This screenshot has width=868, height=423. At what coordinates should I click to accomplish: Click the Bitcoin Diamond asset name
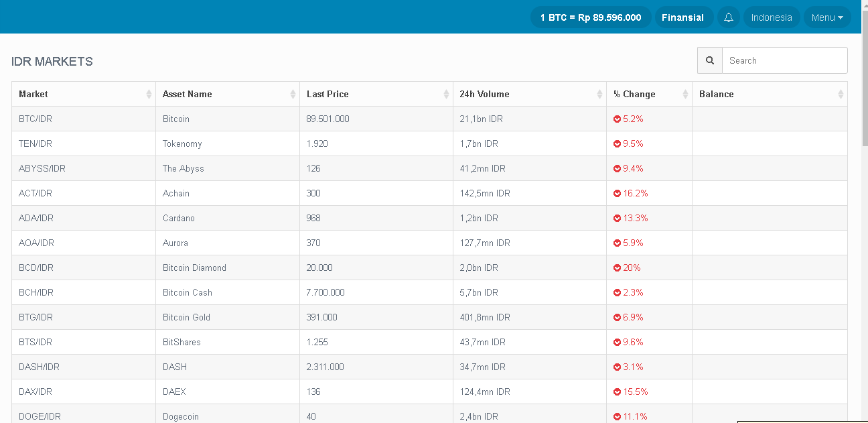coord(194,267)
